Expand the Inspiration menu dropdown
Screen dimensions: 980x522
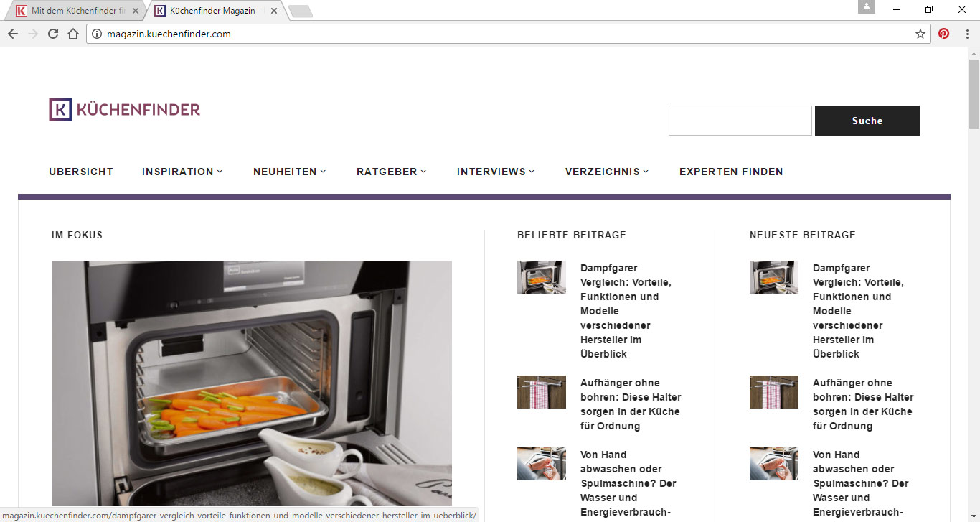coord(182,172)
